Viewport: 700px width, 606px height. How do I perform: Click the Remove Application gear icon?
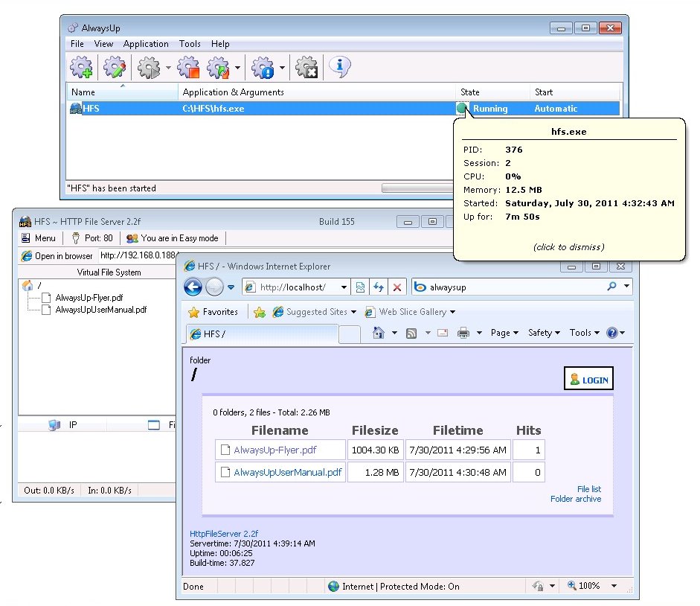click(x=306, y=67)
